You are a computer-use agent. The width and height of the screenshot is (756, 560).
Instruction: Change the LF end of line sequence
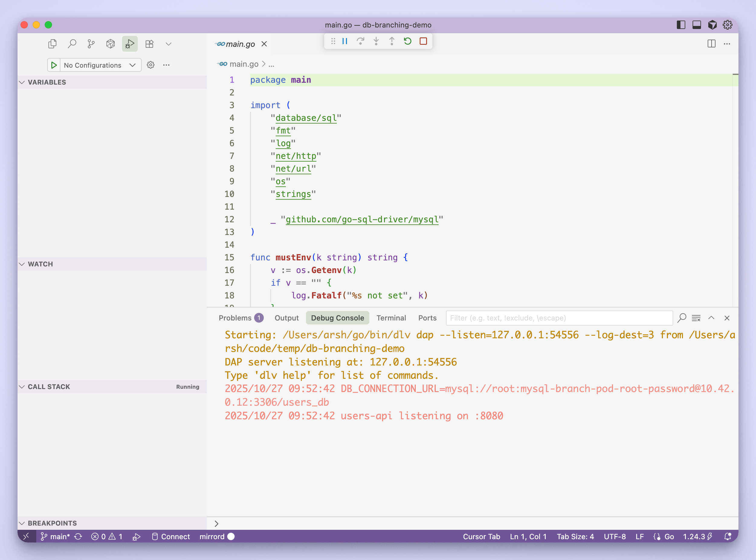click(640, 537)
